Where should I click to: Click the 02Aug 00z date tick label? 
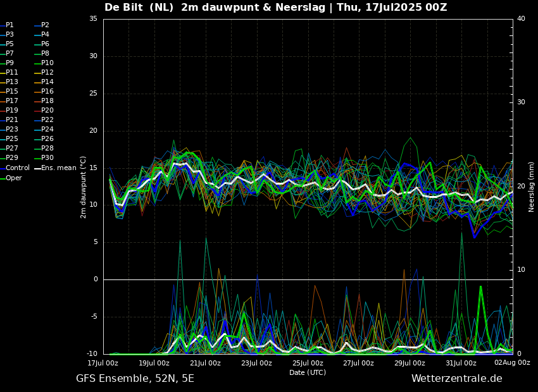point(512,362)
